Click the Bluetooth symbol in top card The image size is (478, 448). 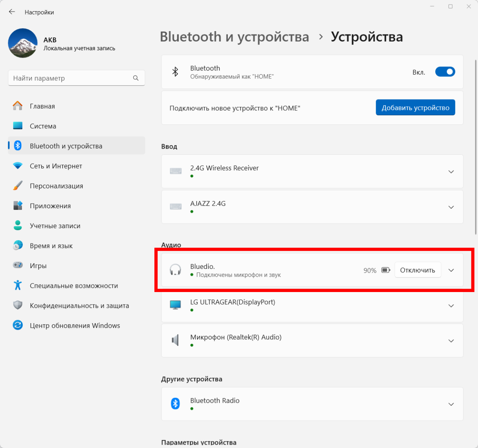coord(175,72)
